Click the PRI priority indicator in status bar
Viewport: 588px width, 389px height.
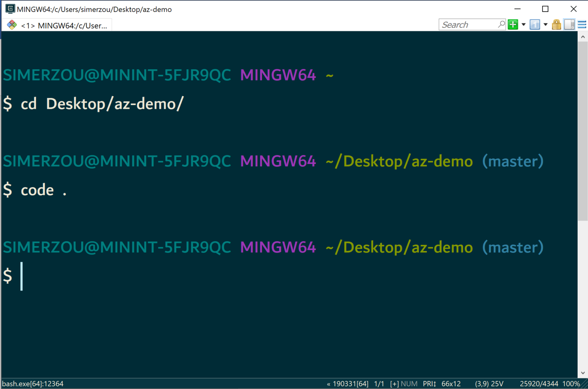(429, 384)
